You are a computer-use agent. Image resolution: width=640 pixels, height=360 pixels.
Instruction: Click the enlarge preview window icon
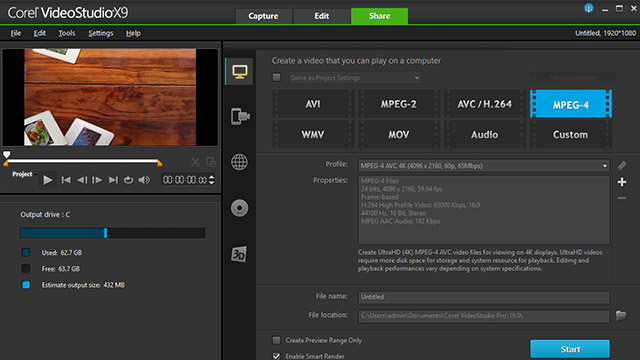pyautogui.click(x=211, y=162)
